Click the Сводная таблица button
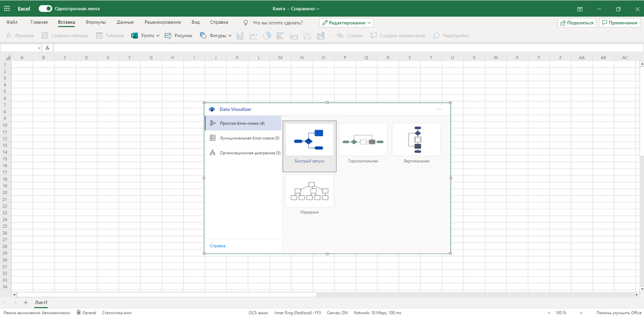 pyautogui.click(x=64, y=35)
